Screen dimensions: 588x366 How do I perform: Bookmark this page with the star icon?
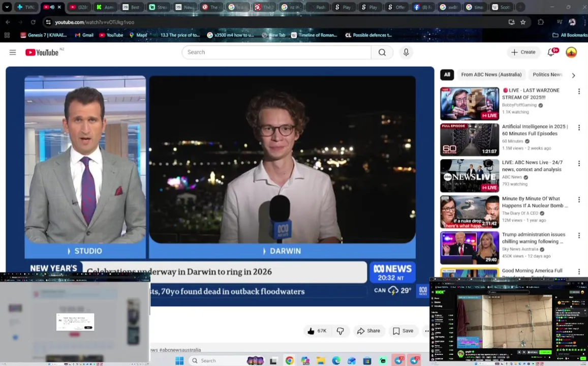pyautogui.click(x=523, y=22)
